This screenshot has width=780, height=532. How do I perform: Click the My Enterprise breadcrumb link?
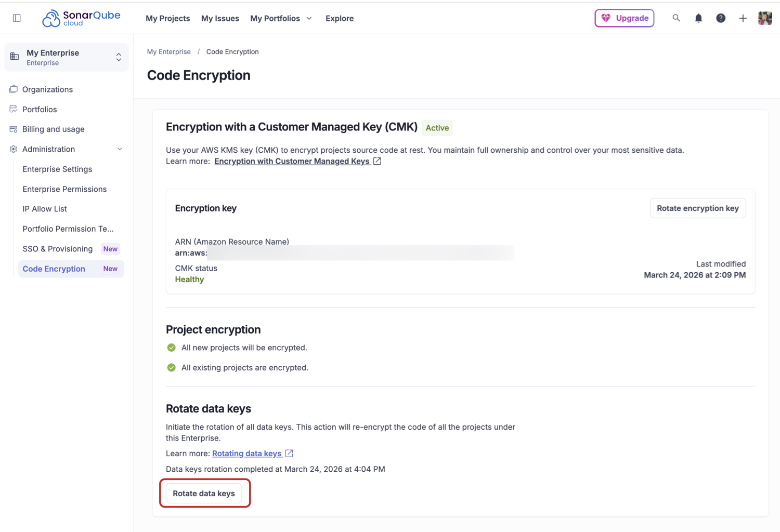click(169, 52)
